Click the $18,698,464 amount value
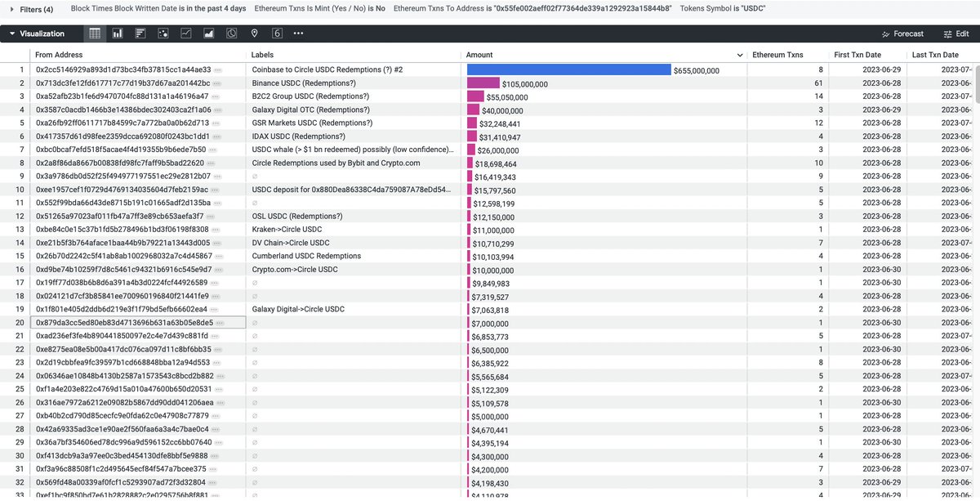The width and height of the screenshot is (980, 501). tap(494, 163)
